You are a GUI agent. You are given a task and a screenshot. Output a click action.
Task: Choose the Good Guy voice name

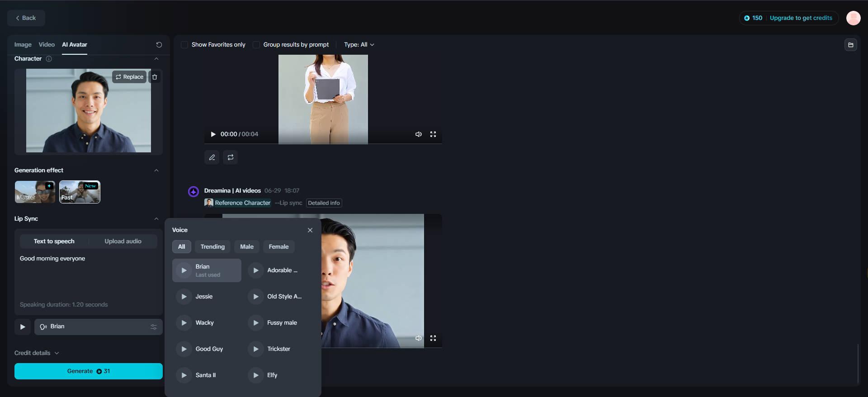(x=209, y=349)
